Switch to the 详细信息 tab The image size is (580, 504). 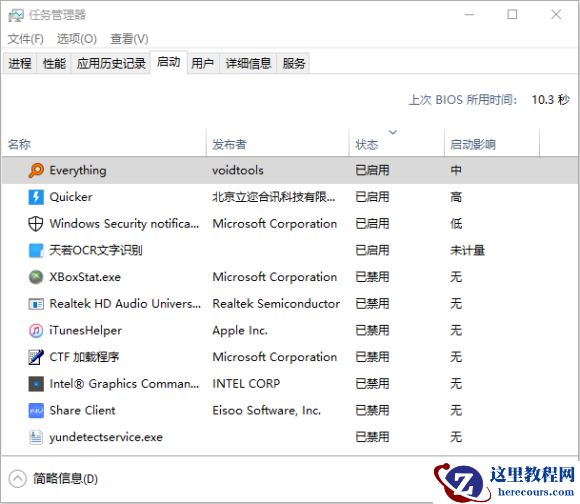248,64
